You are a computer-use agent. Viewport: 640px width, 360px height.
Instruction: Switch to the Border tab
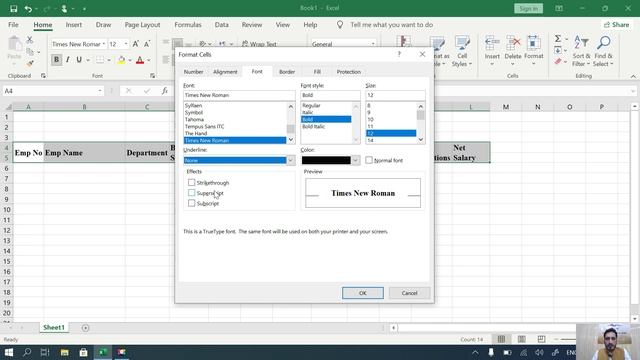[287, 72]
